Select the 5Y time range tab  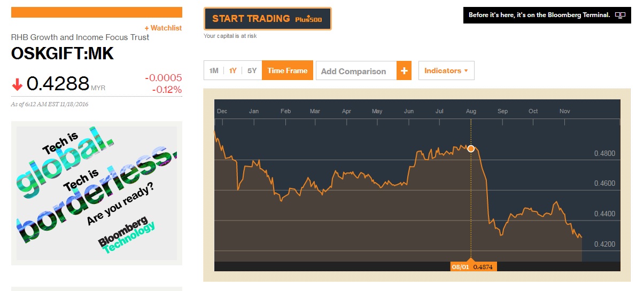[252, 70]
